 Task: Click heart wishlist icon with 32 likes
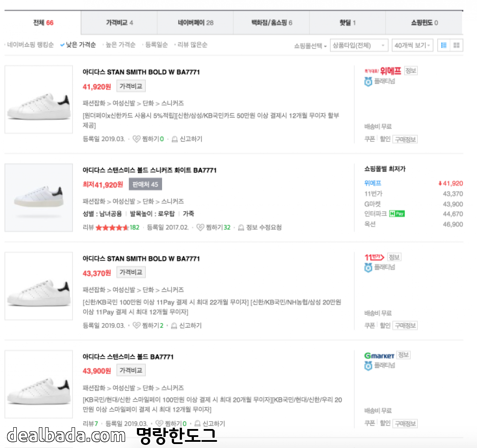click(200, 228)
